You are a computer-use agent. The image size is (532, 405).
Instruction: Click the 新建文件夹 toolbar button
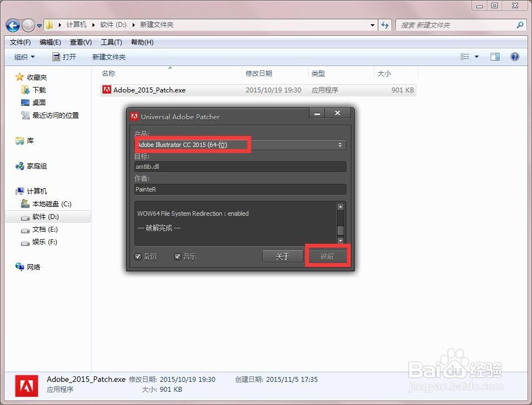point(109,57)
